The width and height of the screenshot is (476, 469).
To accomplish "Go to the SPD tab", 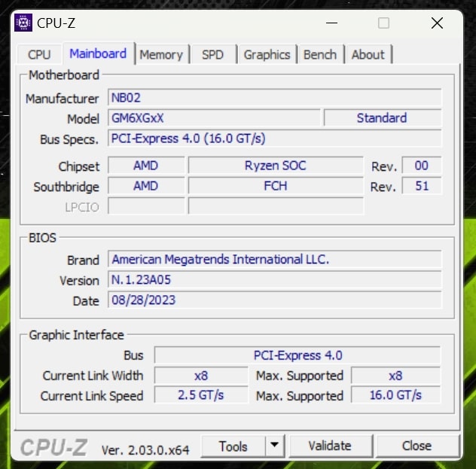I will click(212, 54).
